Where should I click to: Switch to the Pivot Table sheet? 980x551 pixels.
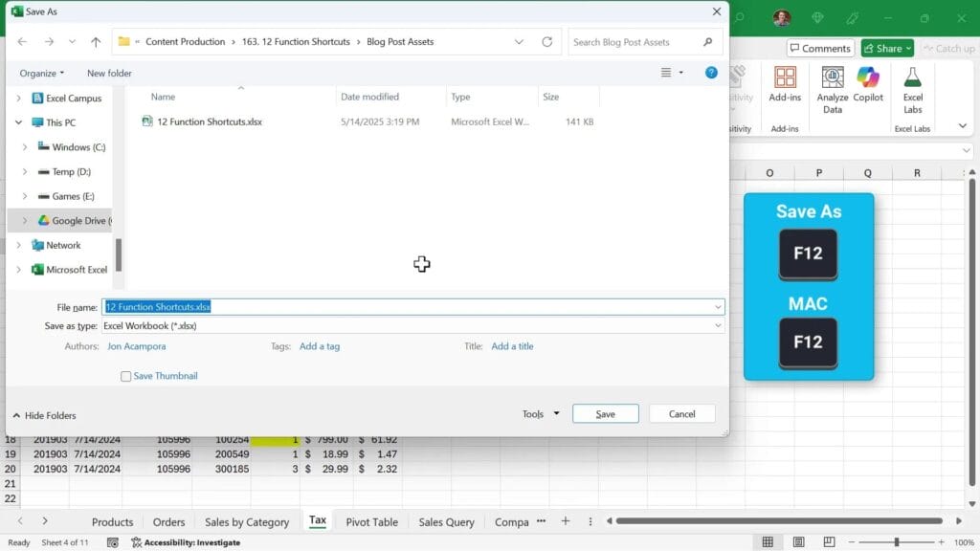(x=371, y=521)
